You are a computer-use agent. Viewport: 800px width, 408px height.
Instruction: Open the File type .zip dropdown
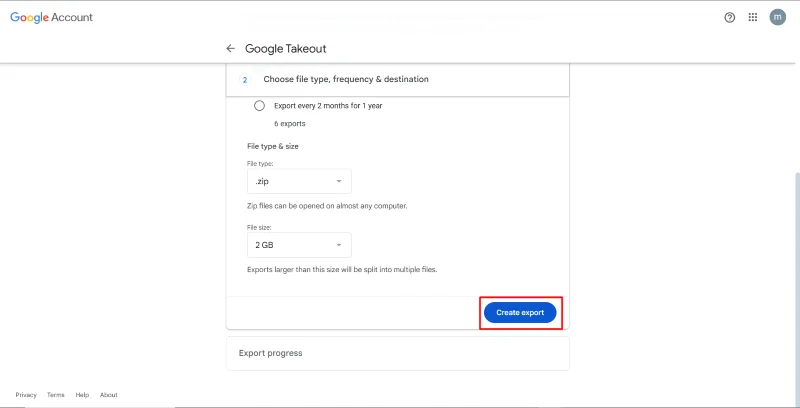click(299, 181)
